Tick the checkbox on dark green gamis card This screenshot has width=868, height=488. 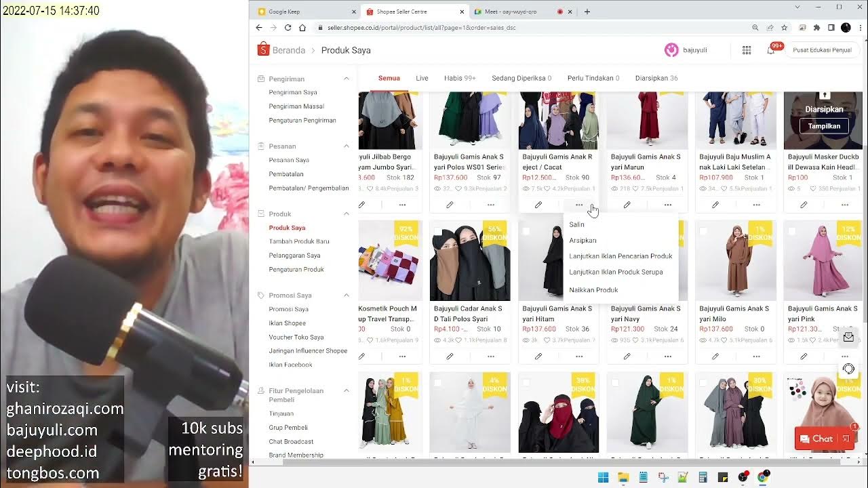pyautogui.click(x=615, y=383)
